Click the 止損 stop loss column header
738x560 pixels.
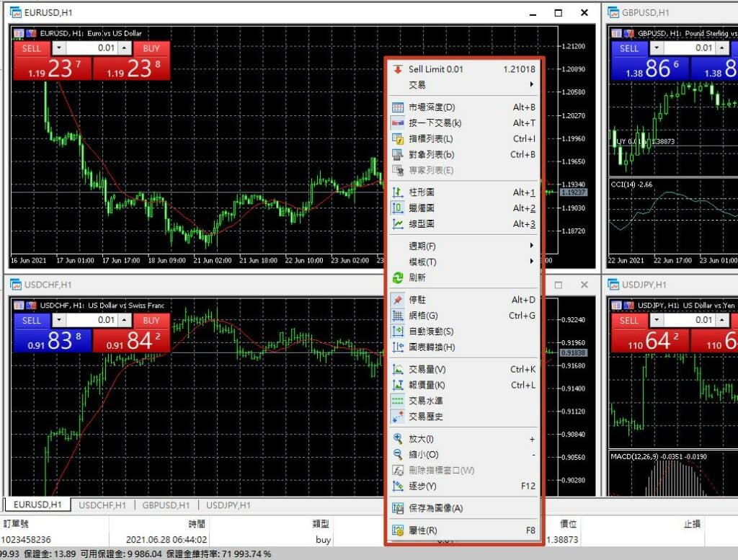pyautogui.click(x=692, y=524)
